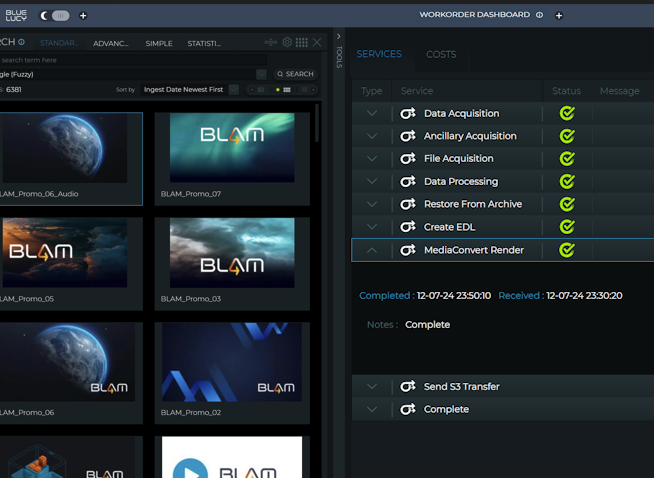Click the collapse panel height icon
Viewport: 654px width, 478px height.
click(271, 42)
